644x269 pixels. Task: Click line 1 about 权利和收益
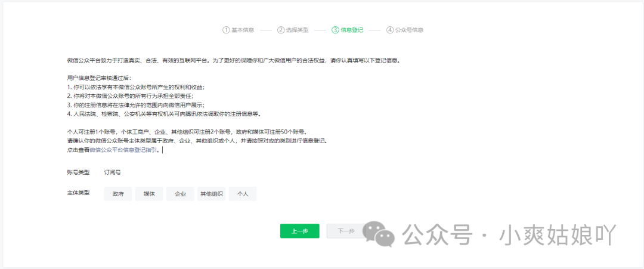point(136,87)
